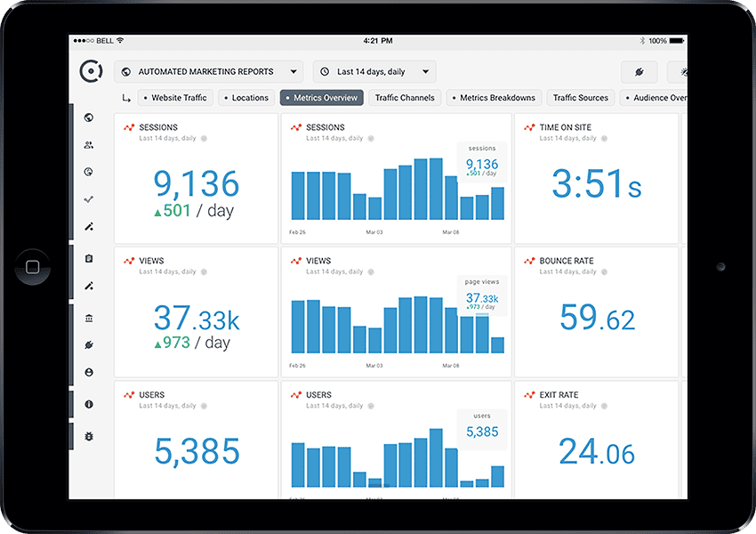Open the Traffic Channels tab
Image resolution: width=756 pixels, height=534 pixels.
tap(405, 98)
